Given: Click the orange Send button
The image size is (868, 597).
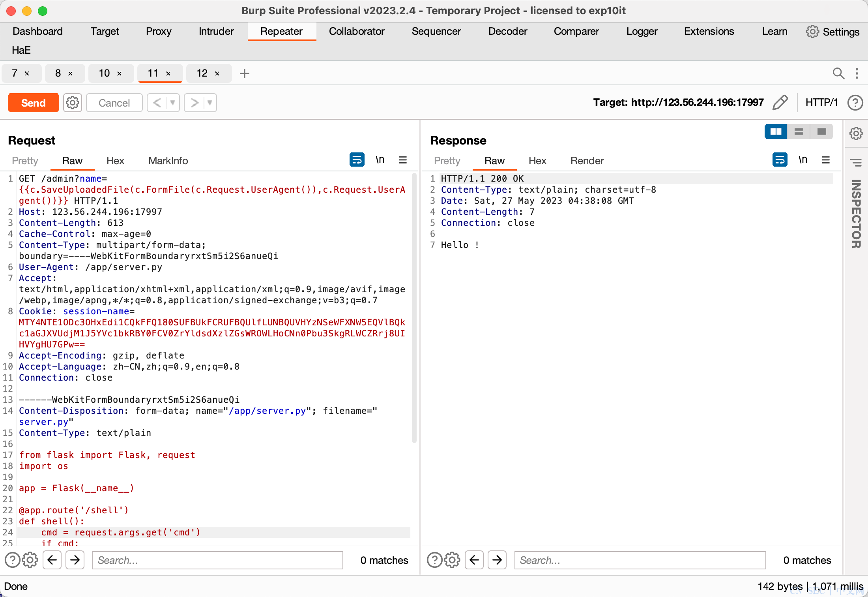Looking at the screenshot, I should tap(34, 103).
